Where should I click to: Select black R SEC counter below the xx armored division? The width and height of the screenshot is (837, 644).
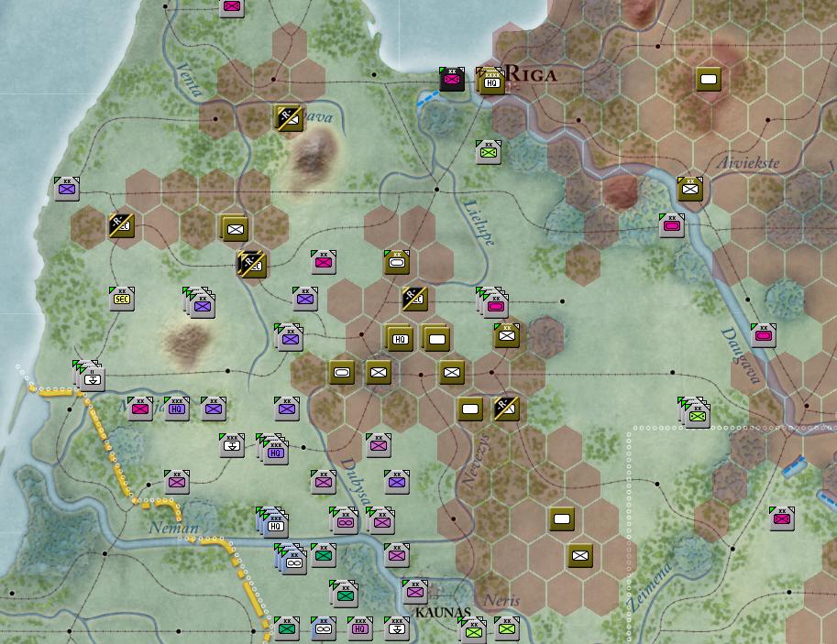click(414, 299)
